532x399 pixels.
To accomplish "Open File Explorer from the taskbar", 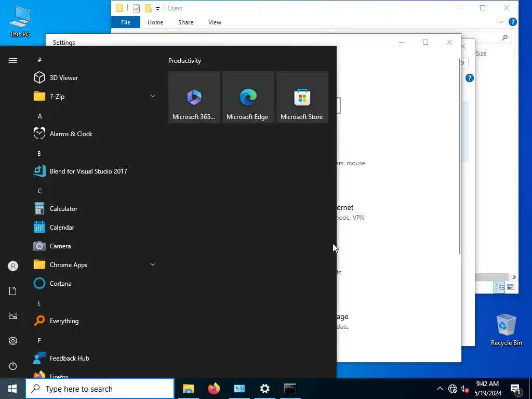I will [x=188, y=389].
